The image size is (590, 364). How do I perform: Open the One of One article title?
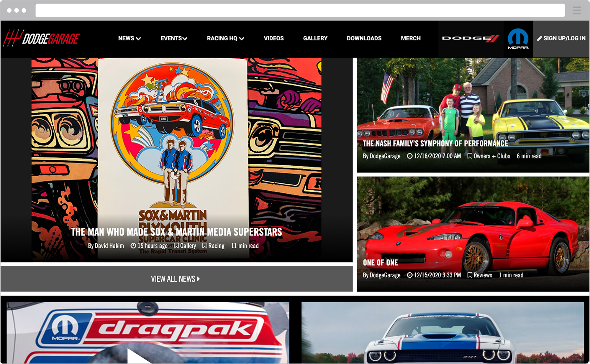click(x=380, y=263)
